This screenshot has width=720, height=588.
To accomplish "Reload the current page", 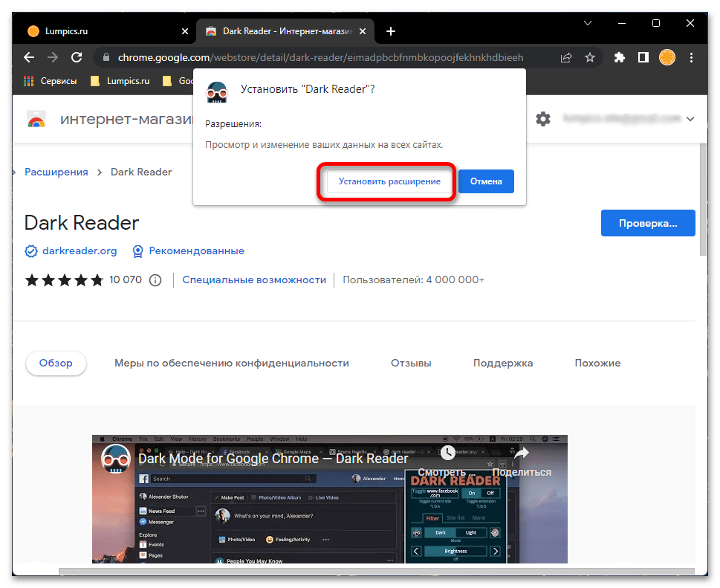I will (x=77, y=57).
